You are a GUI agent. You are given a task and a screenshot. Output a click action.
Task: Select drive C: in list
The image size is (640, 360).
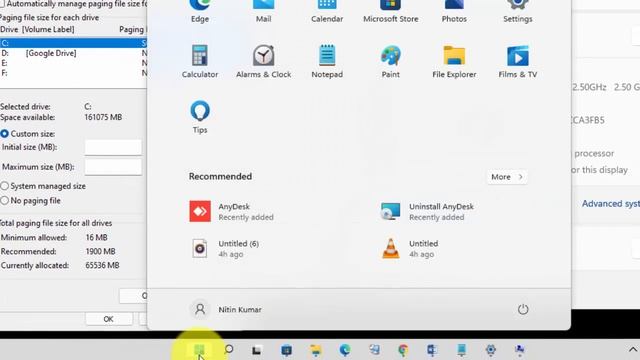(x=73, y=43)
